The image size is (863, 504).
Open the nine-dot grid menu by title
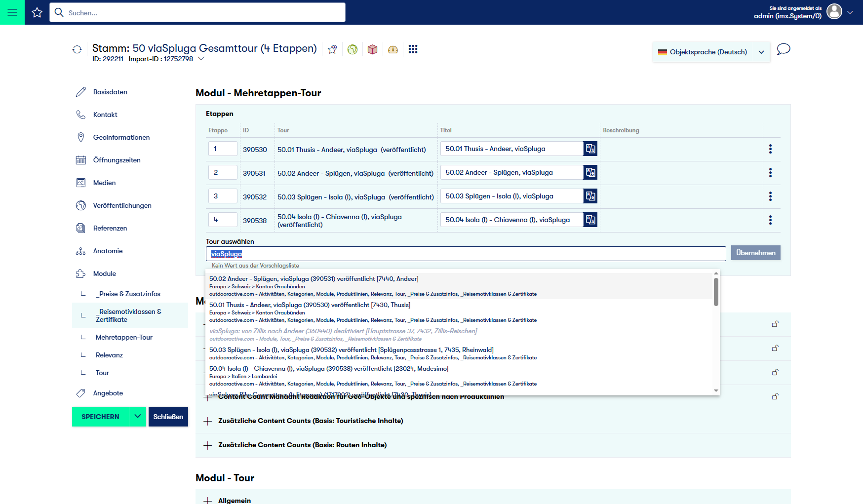[413, 49]
